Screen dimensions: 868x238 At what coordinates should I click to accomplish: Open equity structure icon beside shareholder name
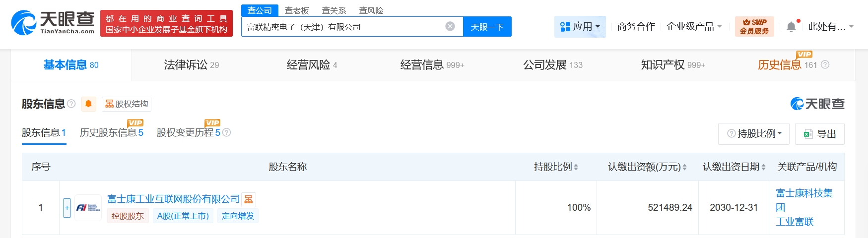click(x=249, y=199)
